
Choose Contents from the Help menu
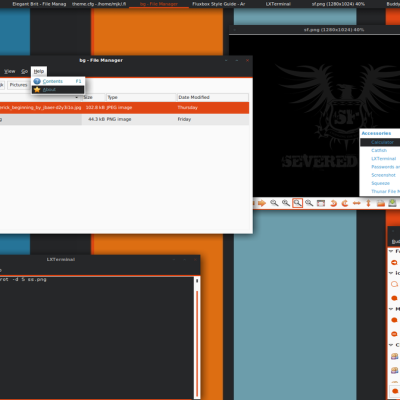pos(58,81)
